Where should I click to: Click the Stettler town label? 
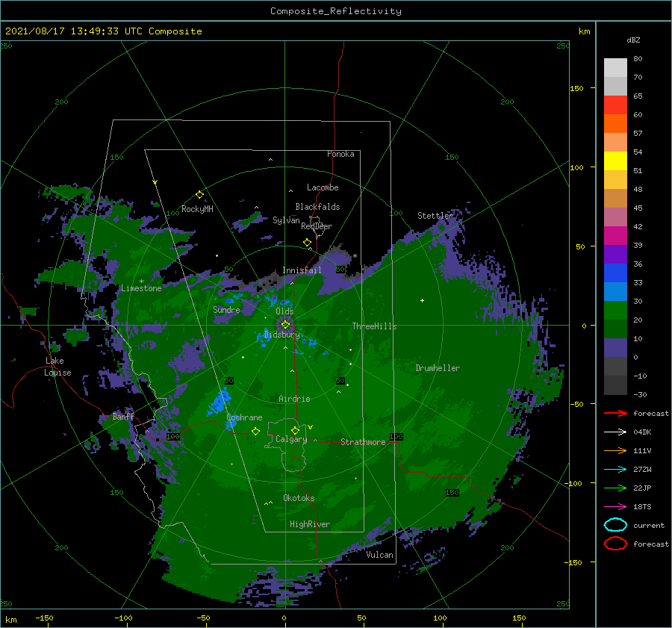(435, 216)
